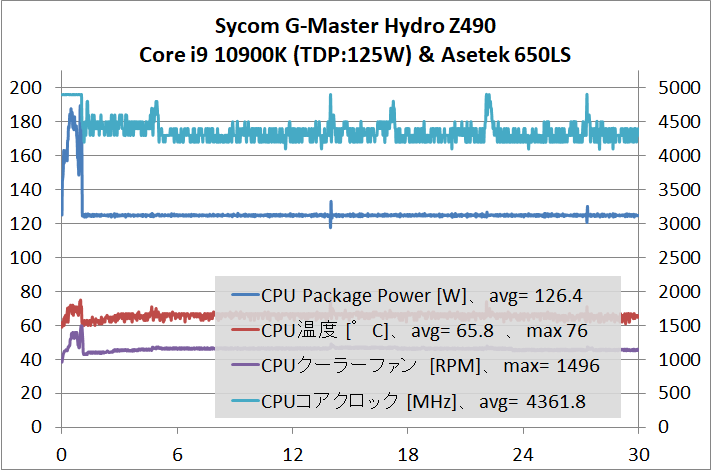The width and height of the screenshot is (711, 470).
Task: Click the right axis label '1000'
Action: (x=679, y=359)
